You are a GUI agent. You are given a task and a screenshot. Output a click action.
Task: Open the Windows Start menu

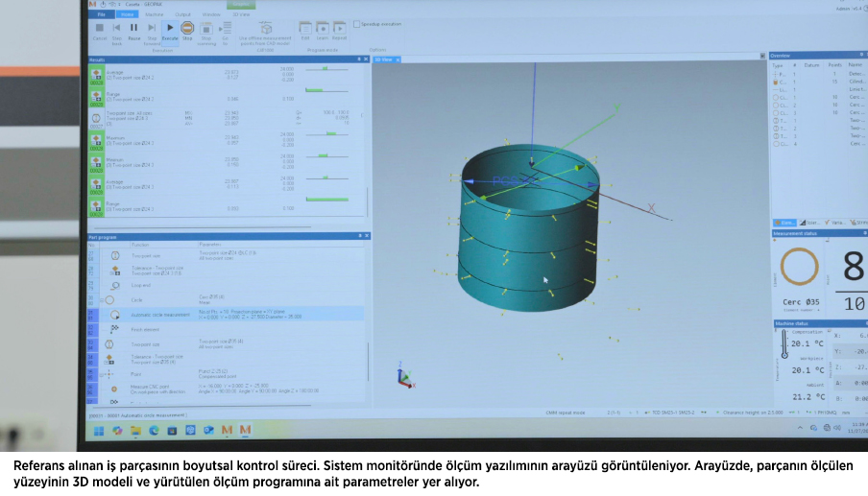[97, 431]
